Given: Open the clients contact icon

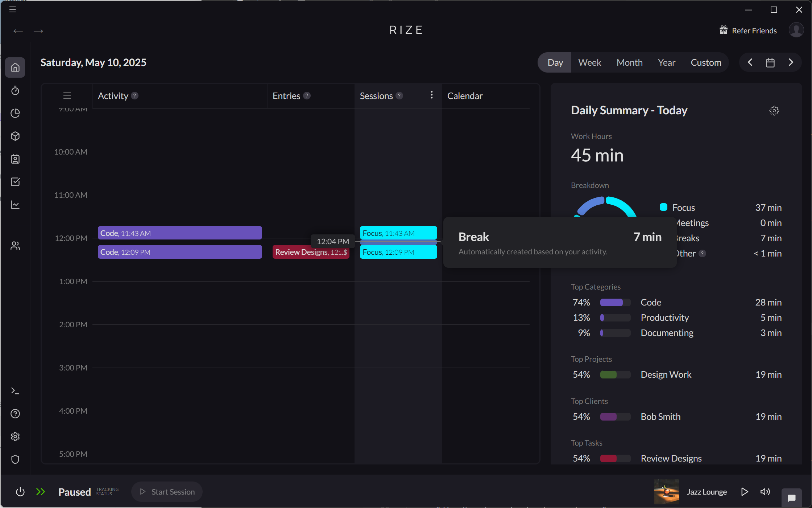Looking at the screenshot, I should (15, 159).
